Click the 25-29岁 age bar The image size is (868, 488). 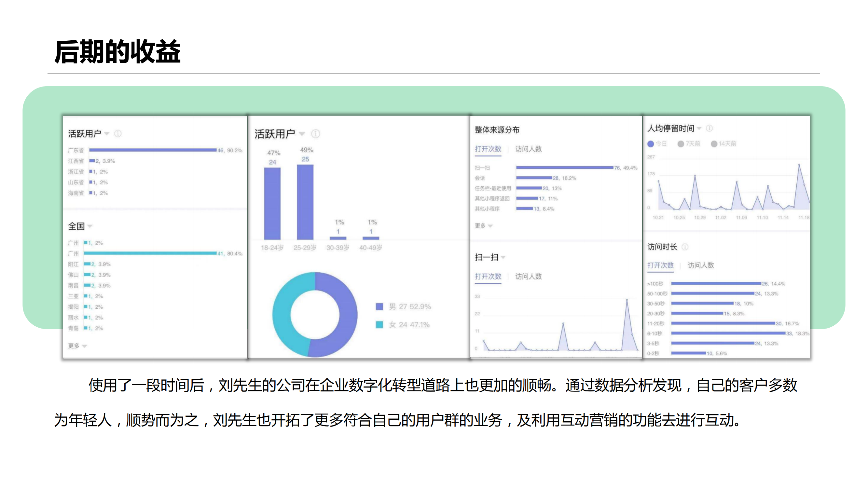coord(305,202)
